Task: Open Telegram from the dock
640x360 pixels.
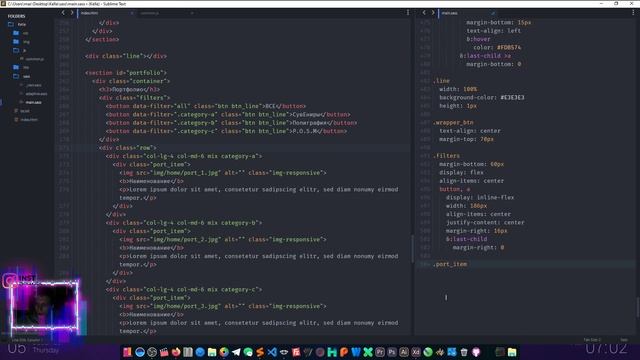Action: click(236, 352)
